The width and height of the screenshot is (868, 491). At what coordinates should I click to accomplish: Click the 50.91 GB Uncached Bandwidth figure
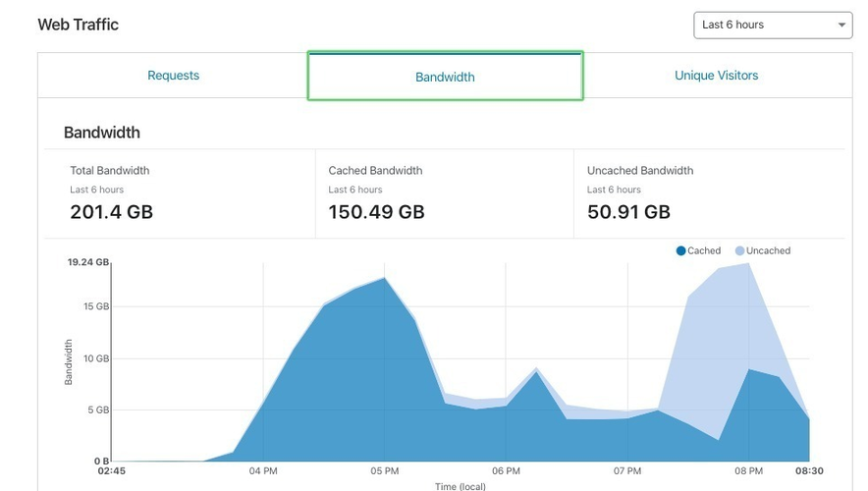(x=628, y=211)
